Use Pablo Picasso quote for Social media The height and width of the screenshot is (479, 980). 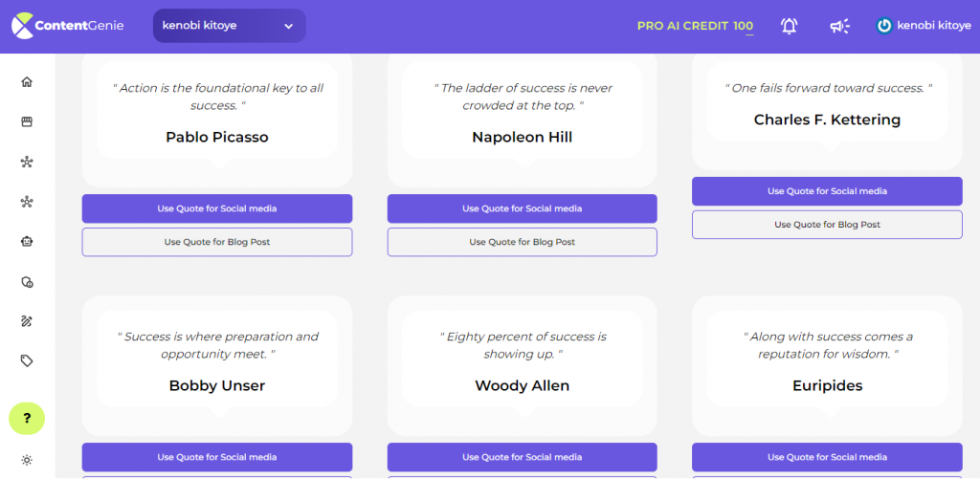pos(217,208)
